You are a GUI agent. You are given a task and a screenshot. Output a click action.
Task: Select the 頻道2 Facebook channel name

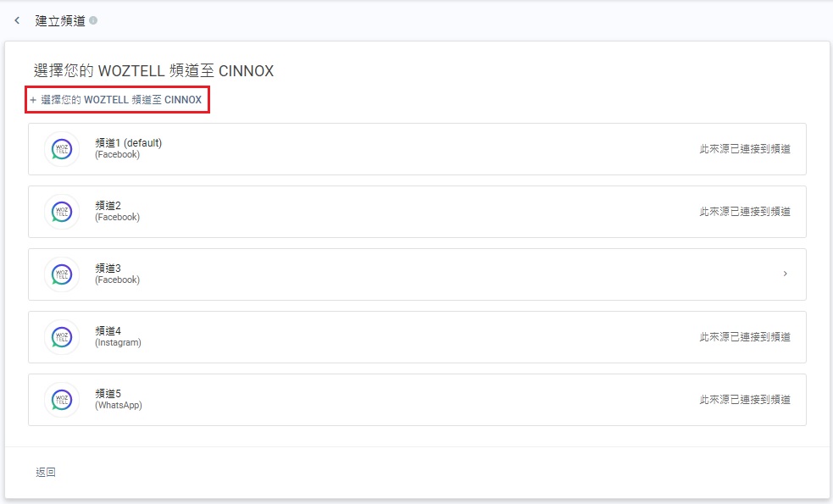pyautogui.click(x=108, y=206)
